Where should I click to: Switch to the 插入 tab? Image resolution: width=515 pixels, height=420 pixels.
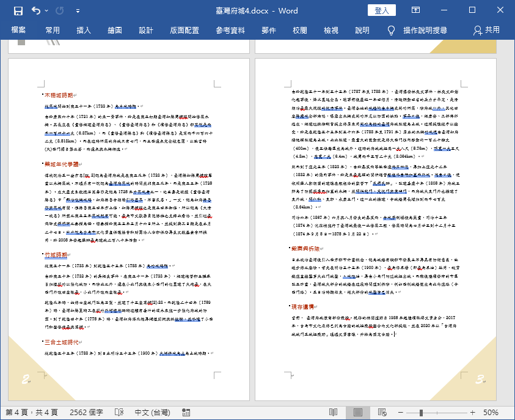pos(84,30)
